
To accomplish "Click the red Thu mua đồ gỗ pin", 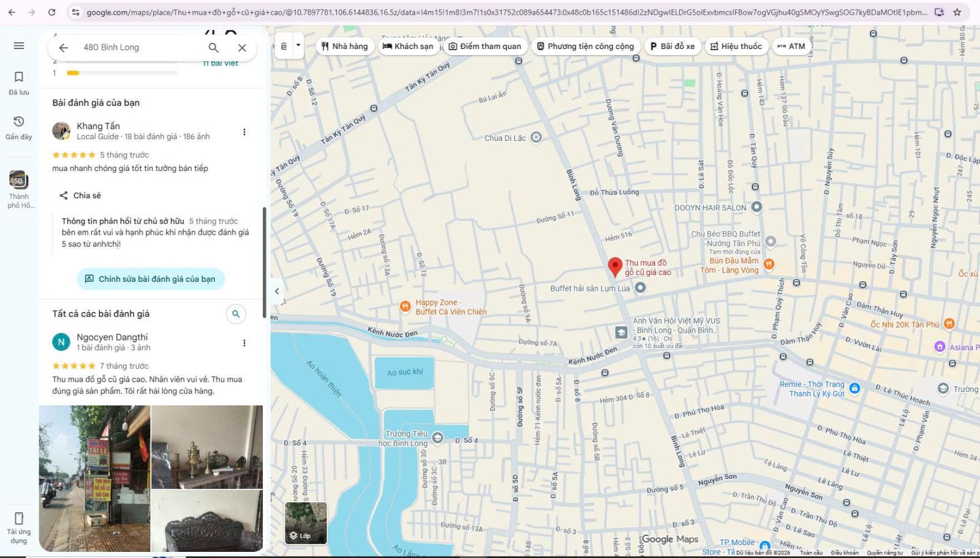I will (x=615, y=267).
